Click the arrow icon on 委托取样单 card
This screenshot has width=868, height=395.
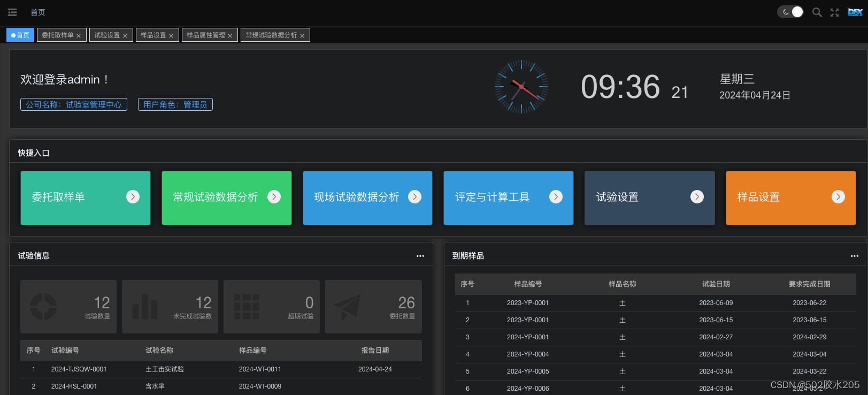pos(133,197)
